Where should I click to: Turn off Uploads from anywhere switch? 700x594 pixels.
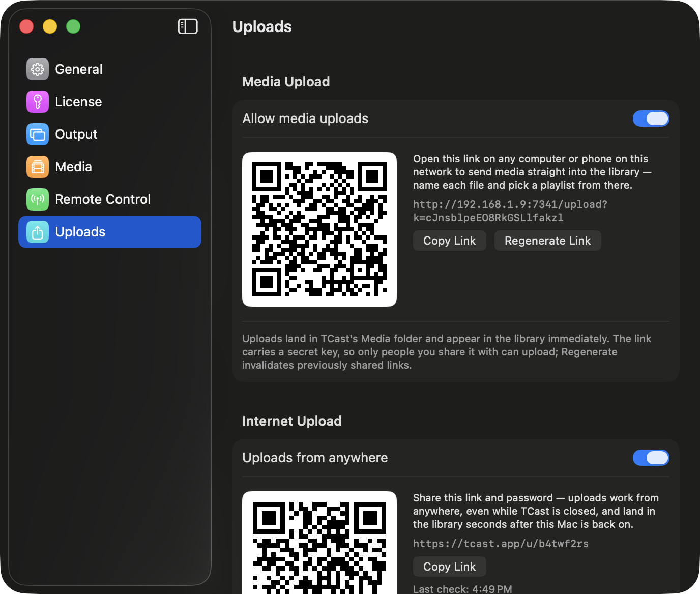point(651,458)
